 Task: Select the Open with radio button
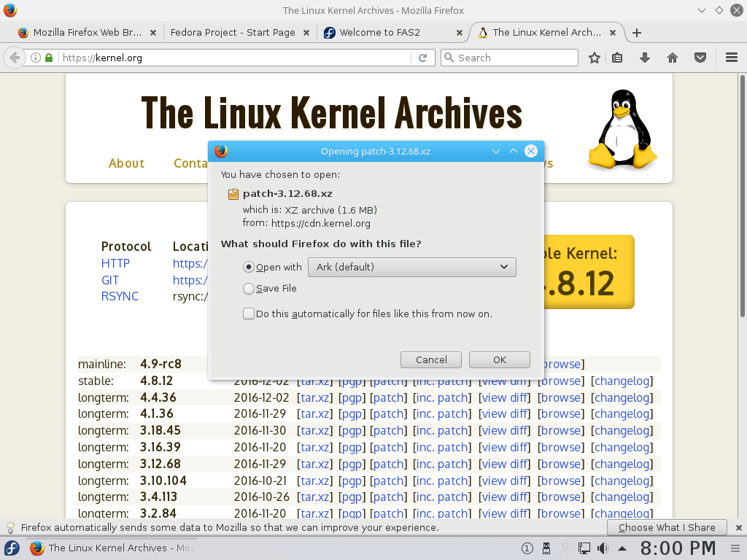pyautogui.click(x=248, y=267)
